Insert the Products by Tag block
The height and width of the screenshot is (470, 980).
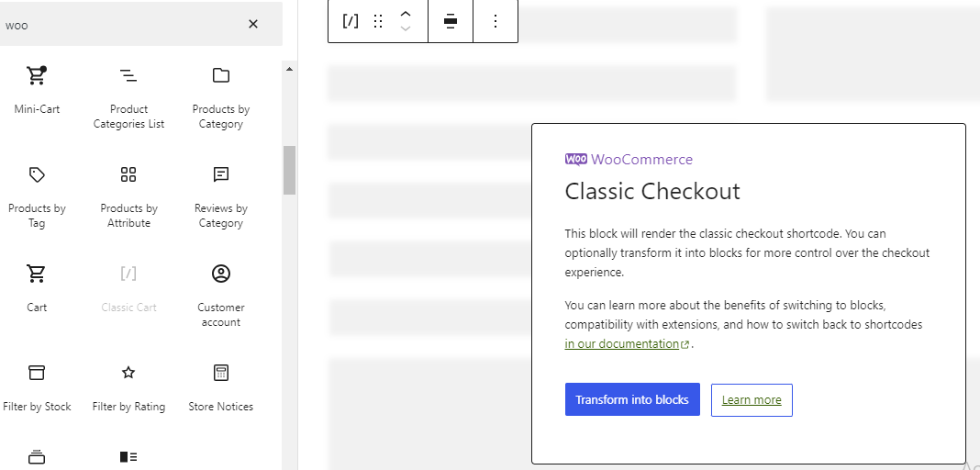click(x=37, y=196)
